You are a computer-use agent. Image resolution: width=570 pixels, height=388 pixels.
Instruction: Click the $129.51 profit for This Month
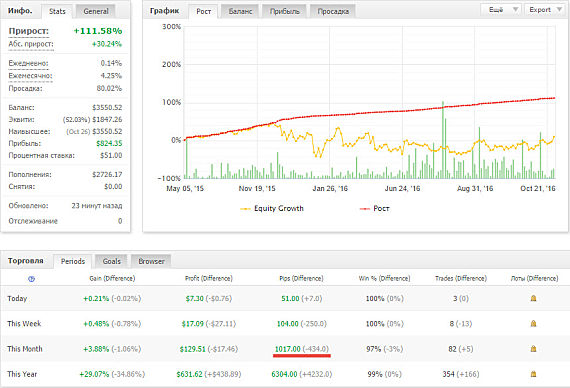193,349
